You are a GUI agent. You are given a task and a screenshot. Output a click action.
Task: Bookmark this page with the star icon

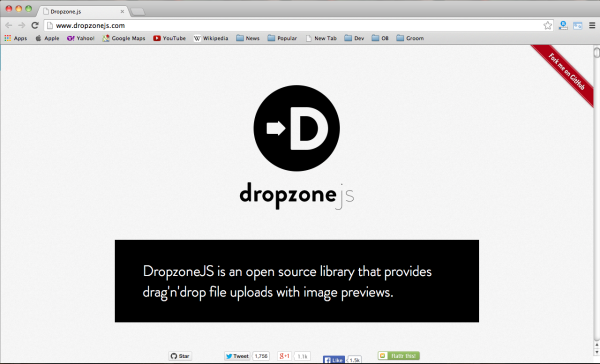548,26
